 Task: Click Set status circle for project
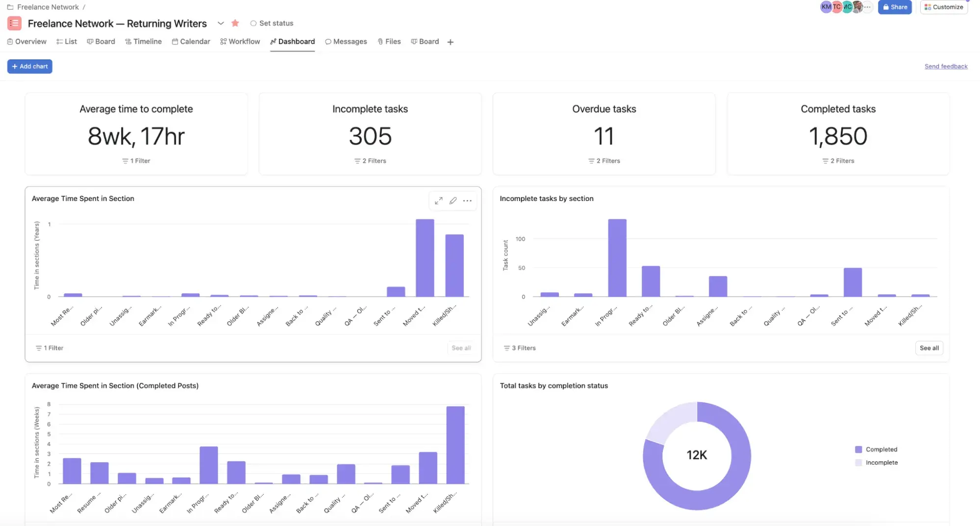click(x=253, y=23)
